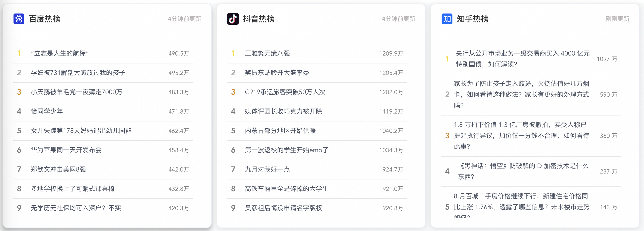Click Douyin item 内蒙古部分地区开始供暖
The height and width of the screenshot is (231, 644).
280,131
